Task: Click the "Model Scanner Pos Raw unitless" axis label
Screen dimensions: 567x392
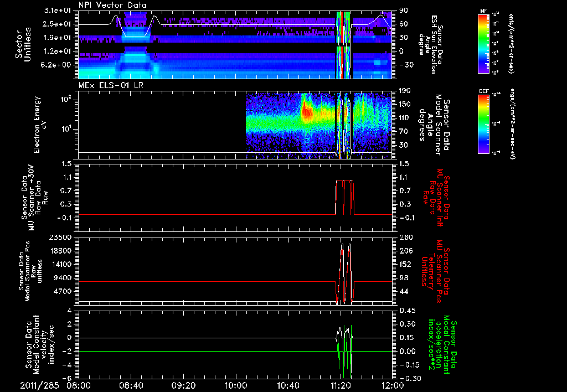Action: click(x=29, y=271)
